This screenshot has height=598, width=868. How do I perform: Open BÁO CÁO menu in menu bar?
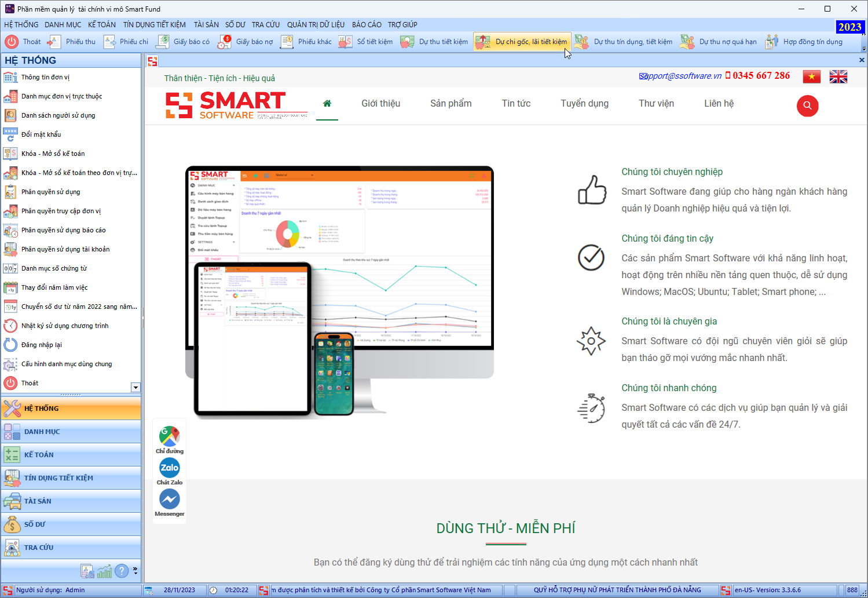[367, 25]
